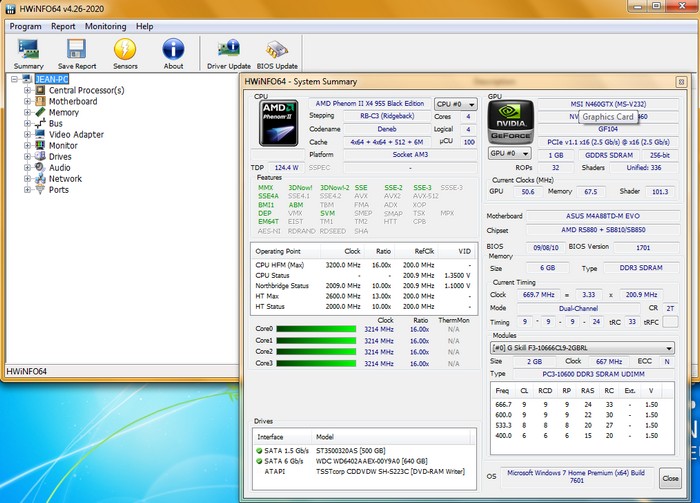Click the About info icon
The height and width of the screenshot is (503, 700).
coord(173,50)
